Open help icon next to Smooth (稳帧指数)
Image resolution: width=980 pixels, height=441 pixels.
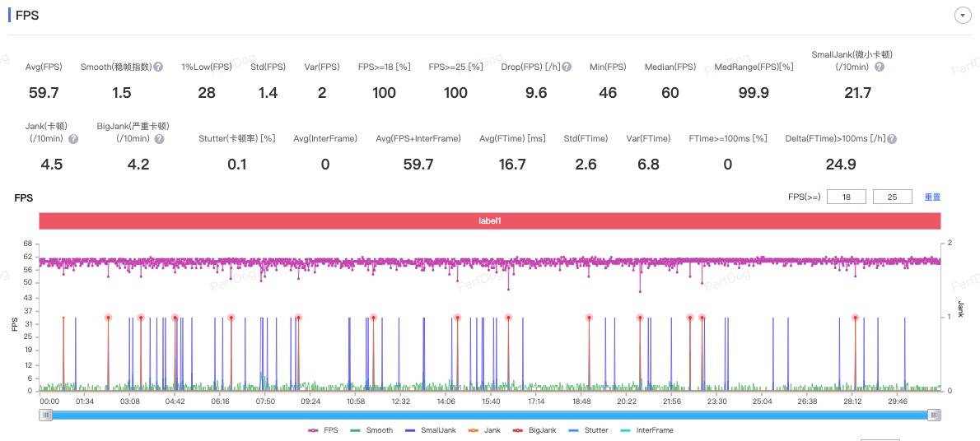pos(158,67)
